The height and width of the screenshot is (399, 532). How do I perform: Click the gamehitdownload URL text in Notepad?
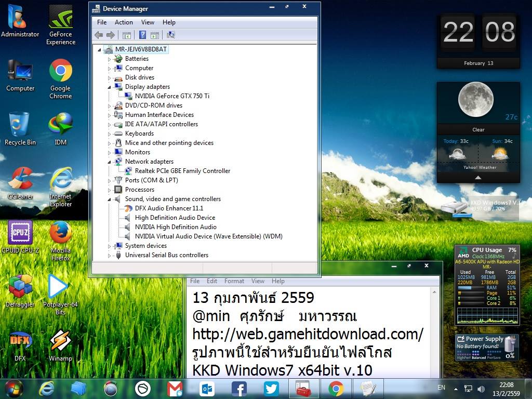tap(308, 334)
